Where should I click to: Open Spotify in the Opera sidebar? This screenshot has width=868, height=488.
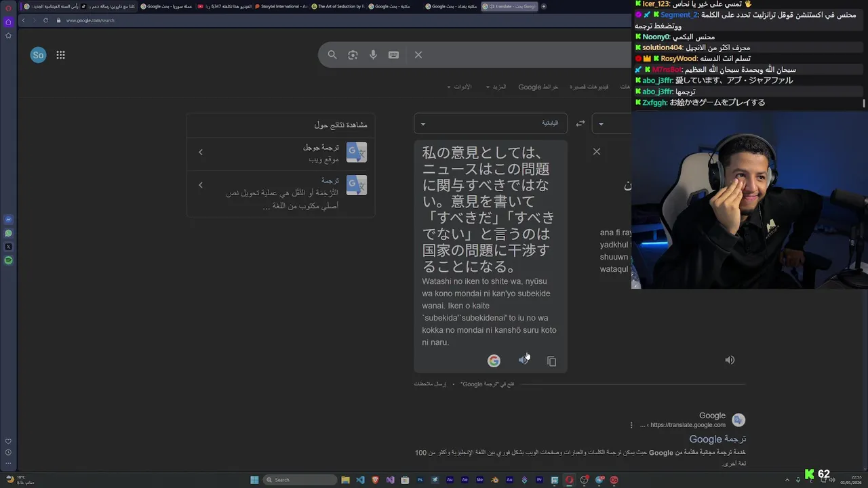8,260
